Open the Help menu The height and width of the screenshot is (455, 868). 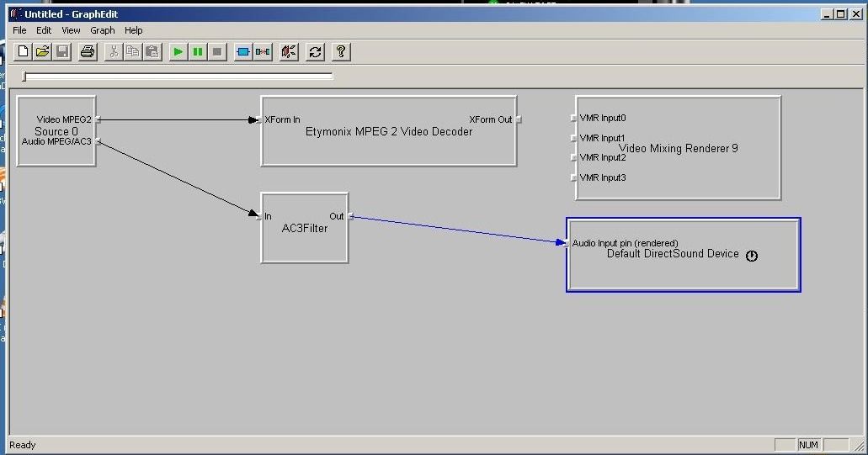click(x=133, y=30)
